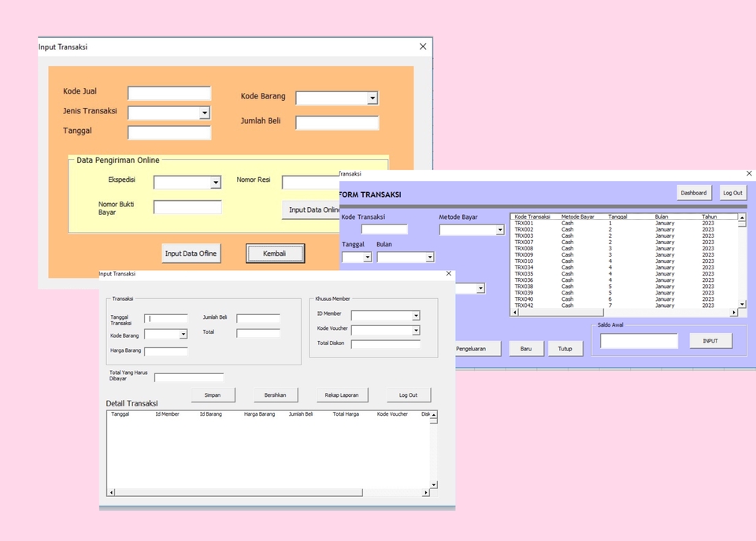
Task: Click the Id Member column header
Action: click(x=167, y=414)
